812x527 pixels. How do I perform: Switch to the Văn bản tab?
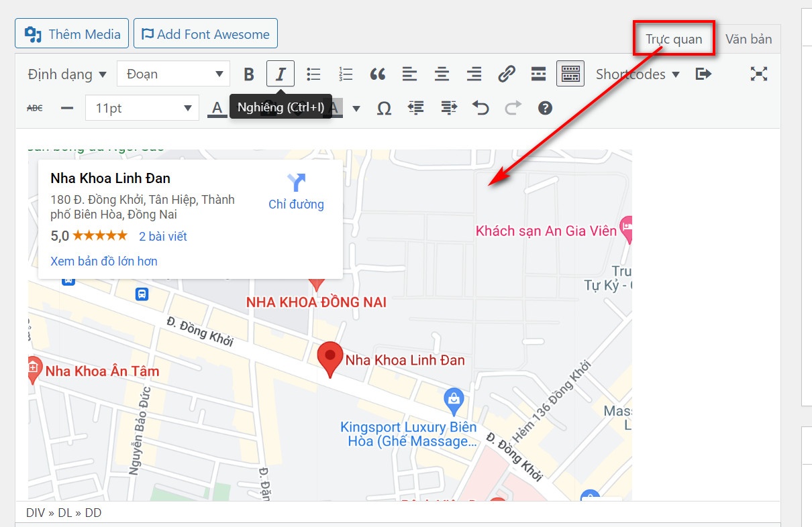point(748,39)
